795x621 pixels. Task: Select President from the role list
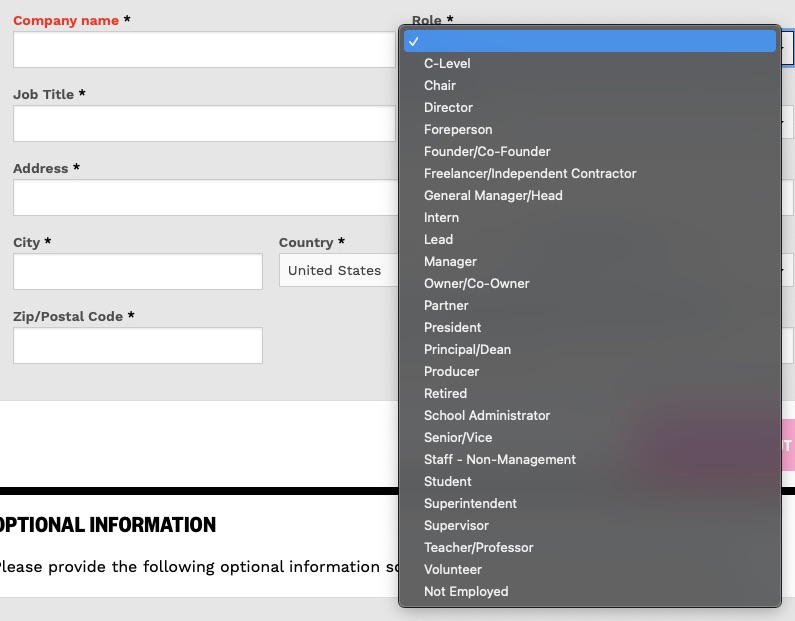[x=452, y=327]
